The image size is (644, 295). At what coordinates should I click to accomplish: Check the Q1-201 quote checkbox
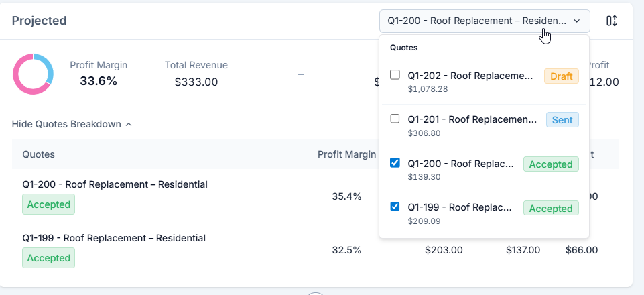(395, 119)
